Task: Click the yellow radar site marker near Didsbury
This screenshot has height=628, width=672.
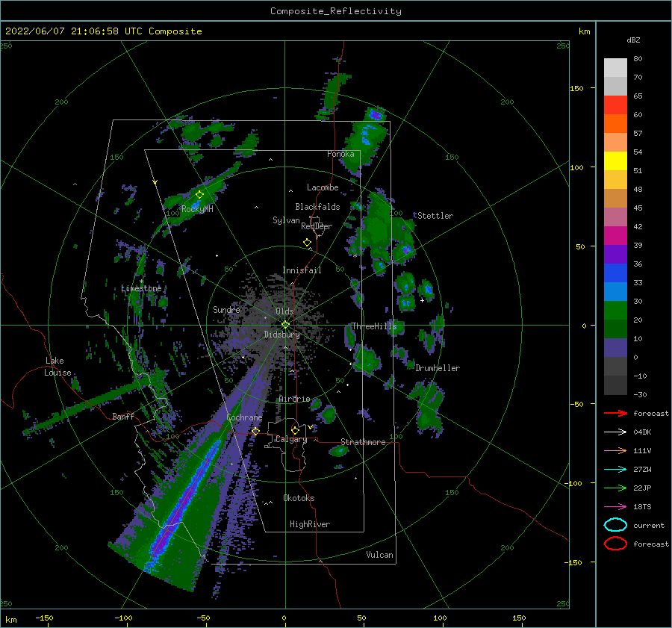Action: click(285, 325)
